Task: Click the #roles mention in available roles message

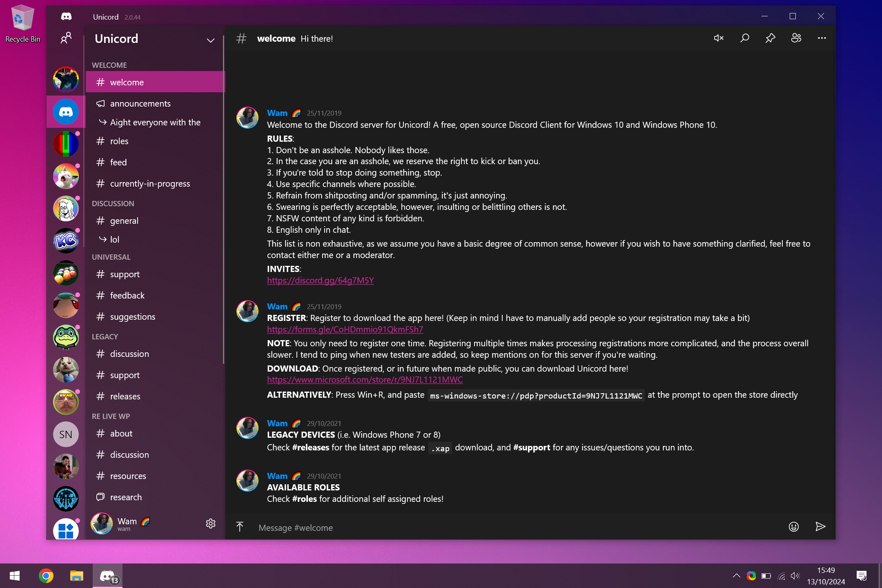Action: [x=305, y=499]
